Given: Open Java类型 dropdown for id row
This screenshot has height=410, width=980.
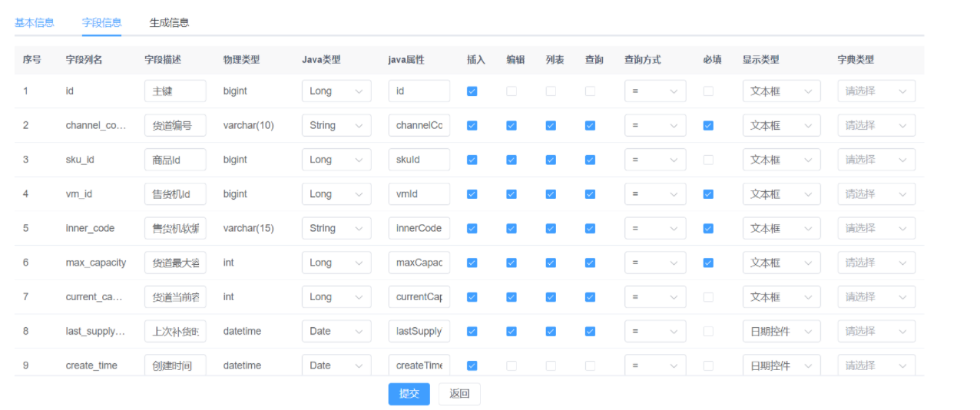Looking at the screenshot, I should point(336,91).
